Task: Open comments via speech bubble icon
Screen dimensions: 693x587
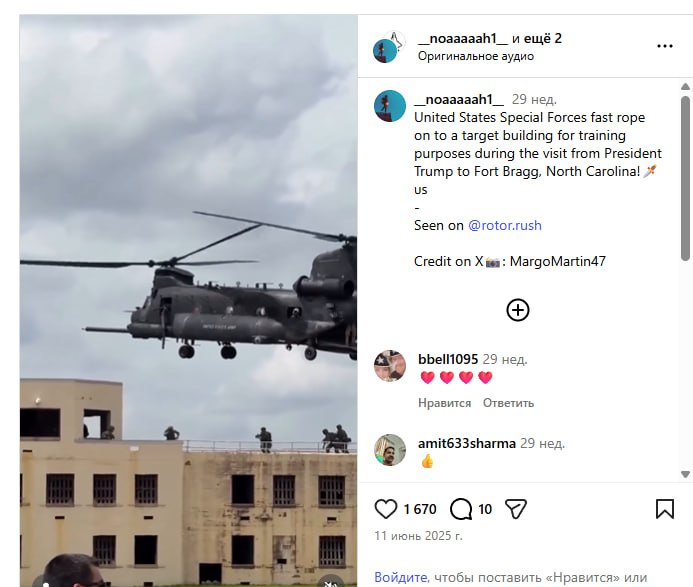Action: click(461, 509)
